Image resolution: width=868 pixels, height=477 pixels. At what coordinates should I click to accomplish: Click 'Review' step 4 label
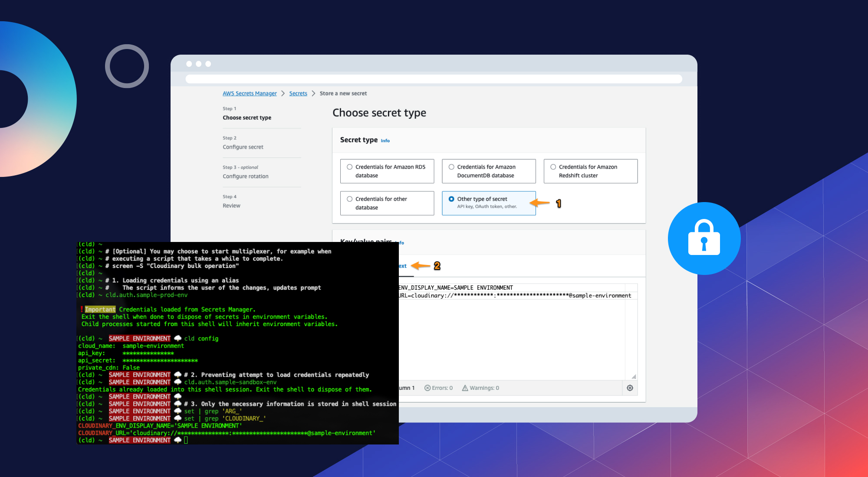232,206
